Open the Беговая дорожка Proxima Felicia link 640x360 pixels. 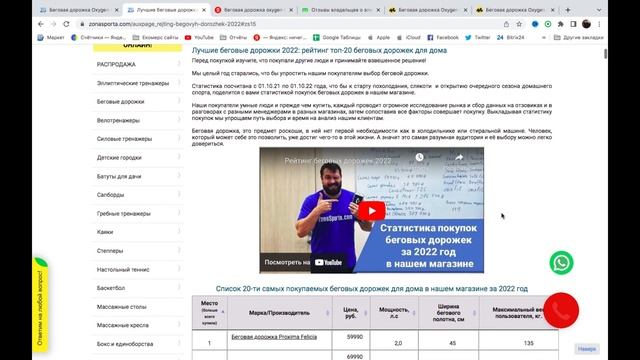pyautogui.click(x=274, y=337)
